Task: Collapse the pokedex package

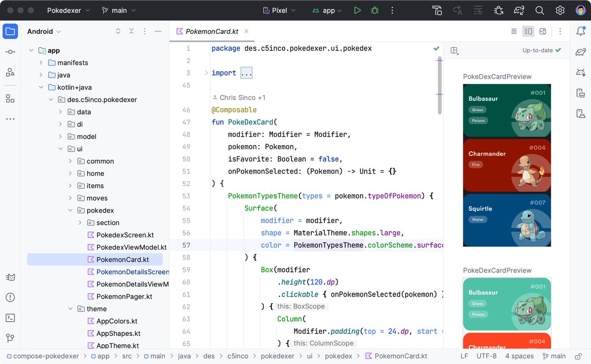Action: click(70, 211)
